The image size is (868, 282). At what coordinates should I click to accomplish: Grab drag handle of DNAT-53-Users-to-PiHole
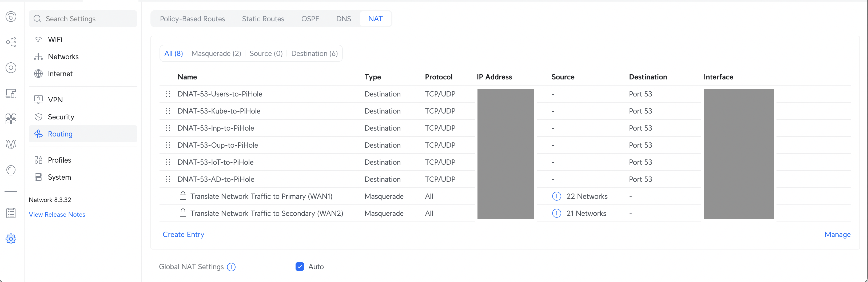tap(168, 94)
